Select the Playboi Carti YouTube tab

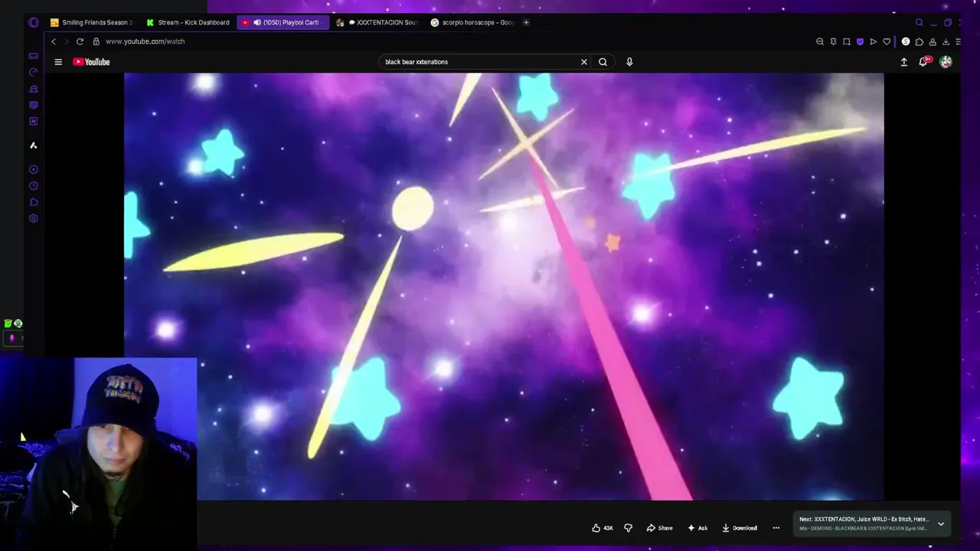(283, 22)
